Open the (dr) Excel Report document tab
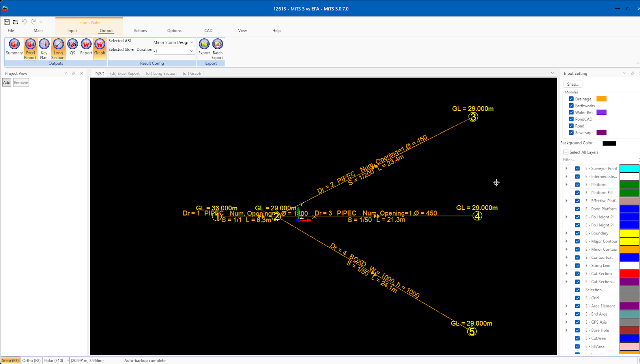640x364 pixels. pos(125,73)
